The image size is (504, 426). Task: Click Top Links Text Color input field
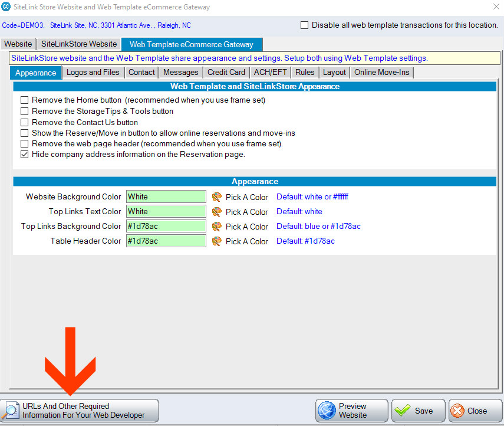tap(166, 211)
